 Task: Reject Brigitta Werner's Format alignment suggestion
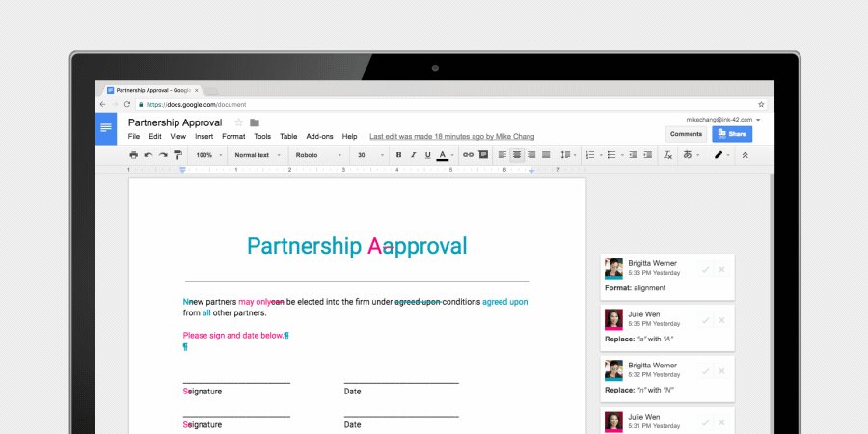click(721, 270)
